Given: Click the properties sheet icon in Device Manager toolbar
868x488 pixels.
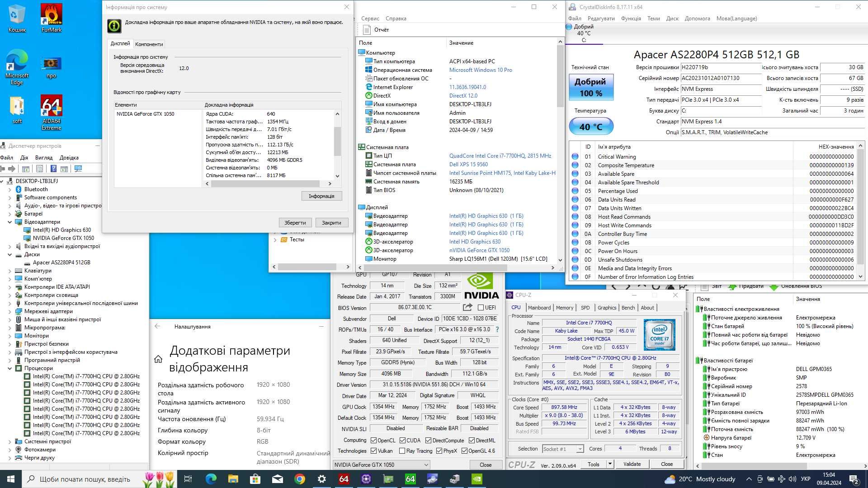Looking at the screenshot, I should click(40, 169).
